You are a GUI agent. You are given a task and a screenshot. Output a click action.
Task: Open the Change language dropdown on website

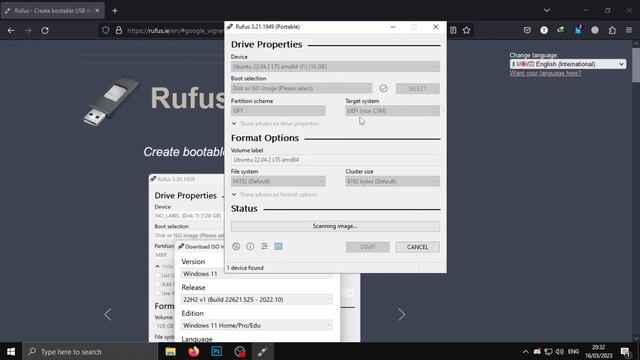[x=567, y=64]
